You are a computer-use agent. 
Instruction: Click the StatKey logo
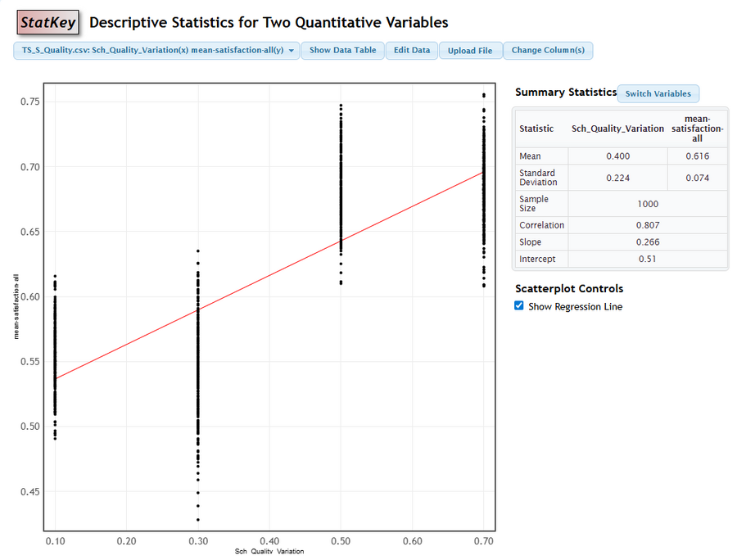coord(48,22)
